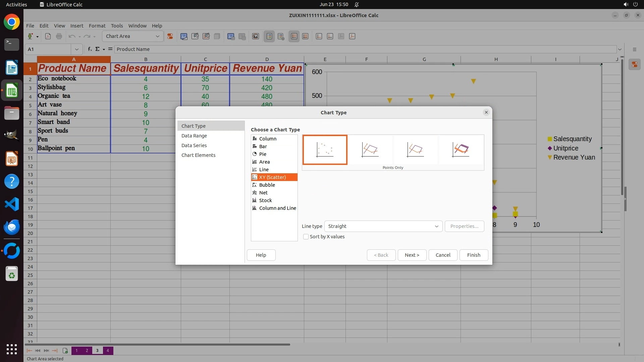Open LibreOffice Writer from the dock
The width and height of the screenshot is (644, 362).
(12, 68)
